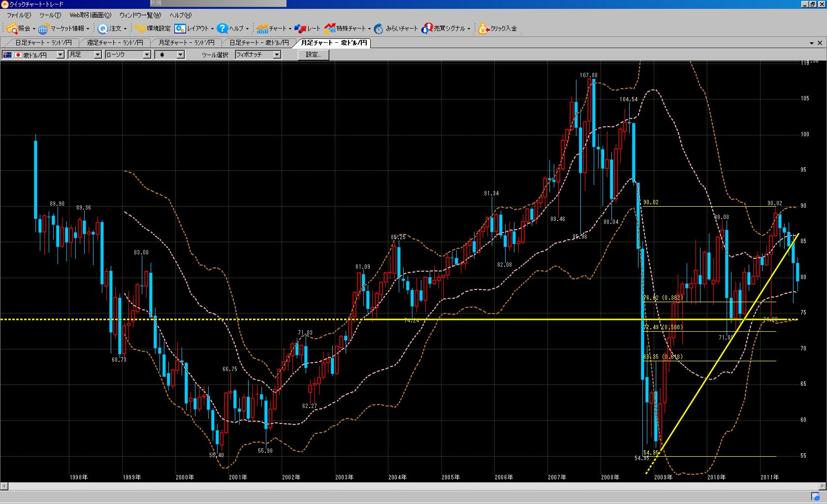The height and width of the screenshot is (504, 827).
Task: Click the クリック入金 deposit icon
Action: click(x=483, y=29)
